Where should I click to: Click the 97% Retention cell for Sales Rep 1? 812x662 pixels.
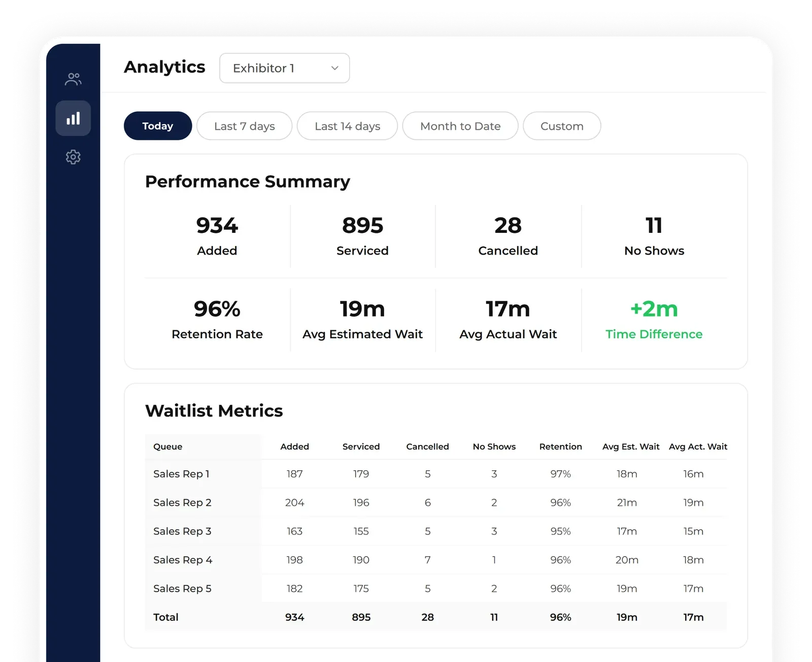click(561, 474)
